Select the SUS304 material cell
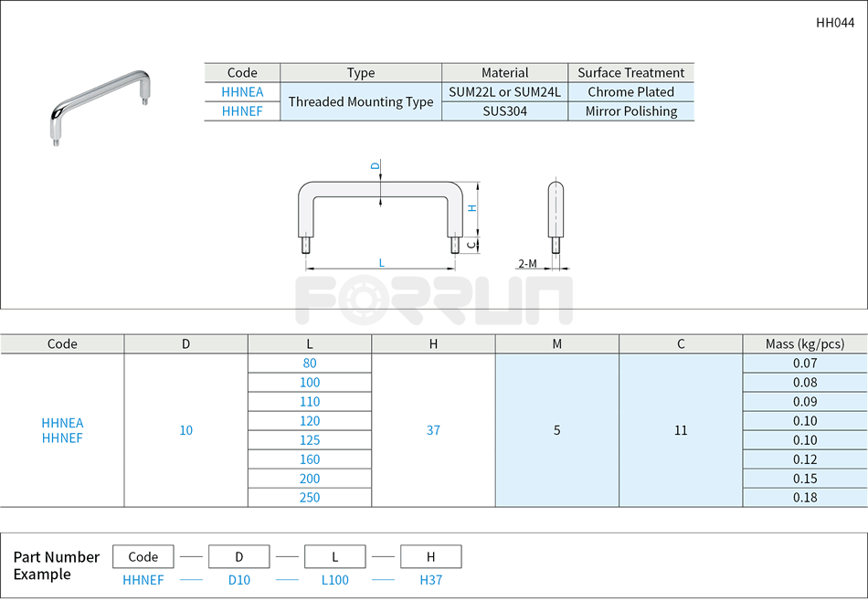Viewport: 868px width, 601px height. 505,111
